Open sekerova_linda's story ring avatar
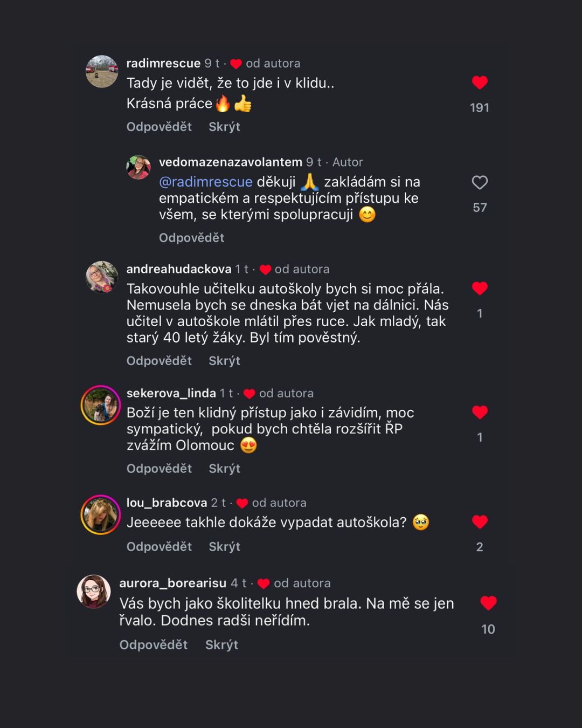 pyautogui.click(x=101, y=406)
